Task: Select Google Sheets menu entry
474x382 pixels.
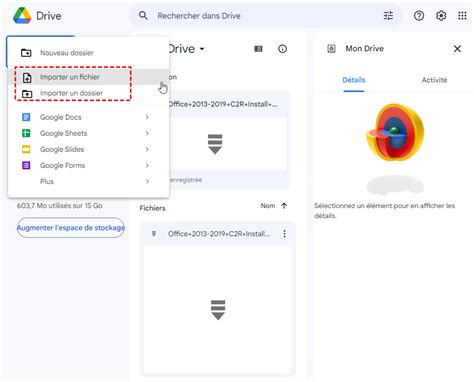Action: (89, 133)
